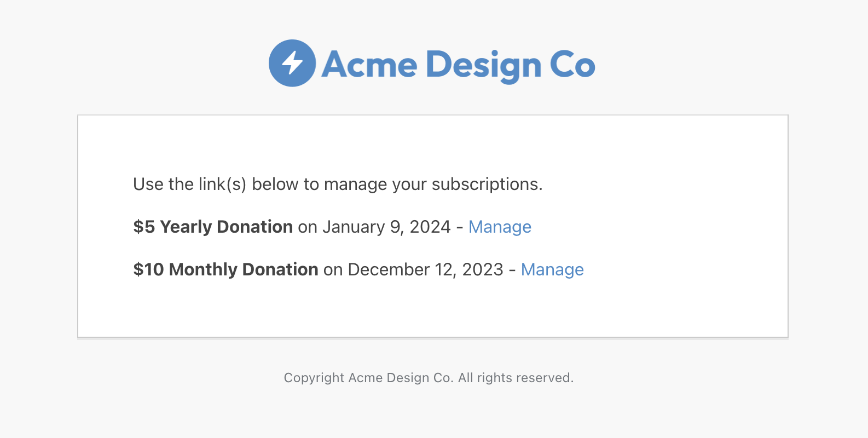Click the "Use the link(s) below" instruction text
This screenshot has width=868, height=438.
point(219,184)
